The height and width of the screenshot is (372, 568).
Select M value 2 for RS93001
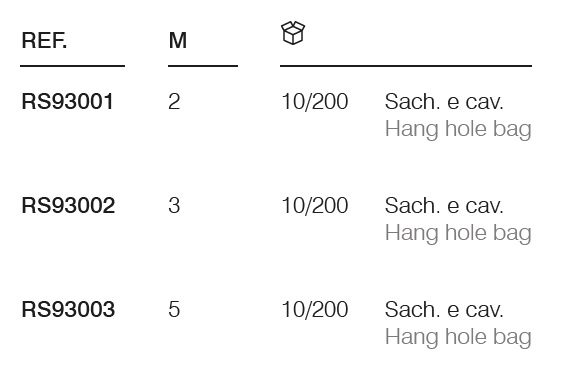[174, 101]
